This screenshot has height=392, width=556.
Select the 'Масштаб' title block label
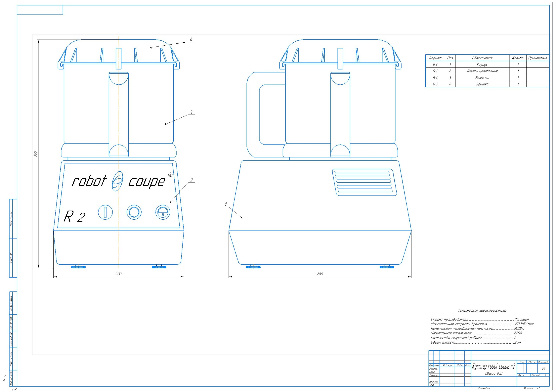click(x=543, y=362)
